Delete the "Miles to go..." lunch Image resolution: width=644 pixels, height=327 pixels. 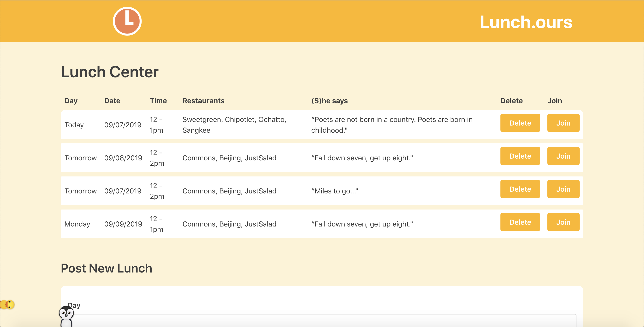tap(520, 189)
